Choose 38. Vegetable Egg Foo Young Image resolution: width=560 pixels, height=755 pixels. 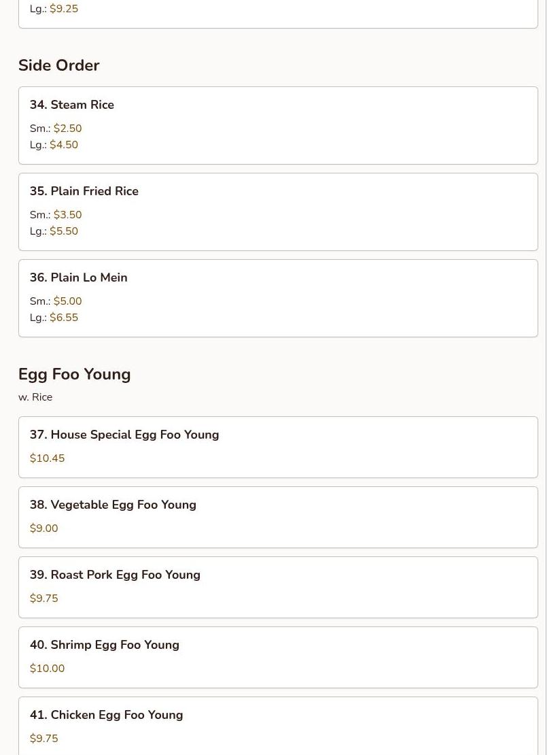click(x=113, y=505)
